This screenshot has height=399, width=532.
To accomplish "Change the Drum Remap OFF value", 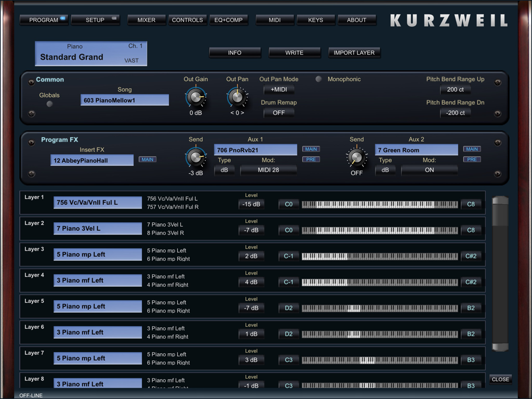I will [279, 113].
